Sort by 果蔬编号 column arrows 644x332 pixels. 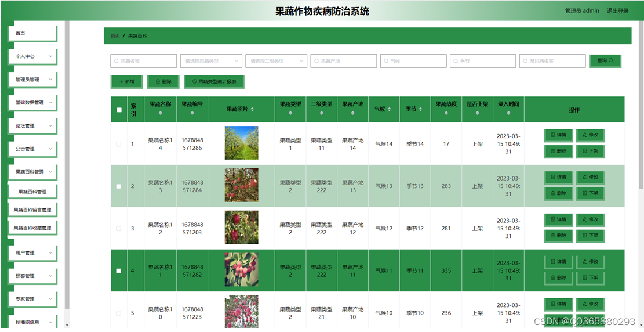point(192,113)
